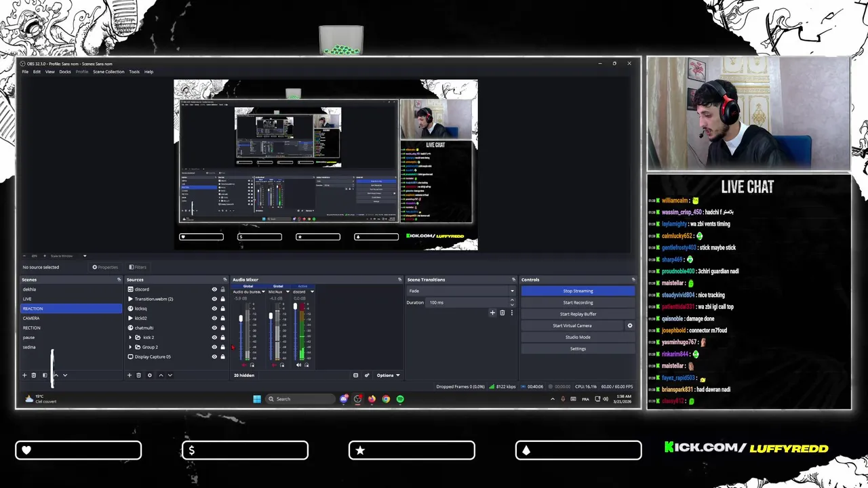
Task: Toggle visibility of the kicksq source
Action: 214,308
